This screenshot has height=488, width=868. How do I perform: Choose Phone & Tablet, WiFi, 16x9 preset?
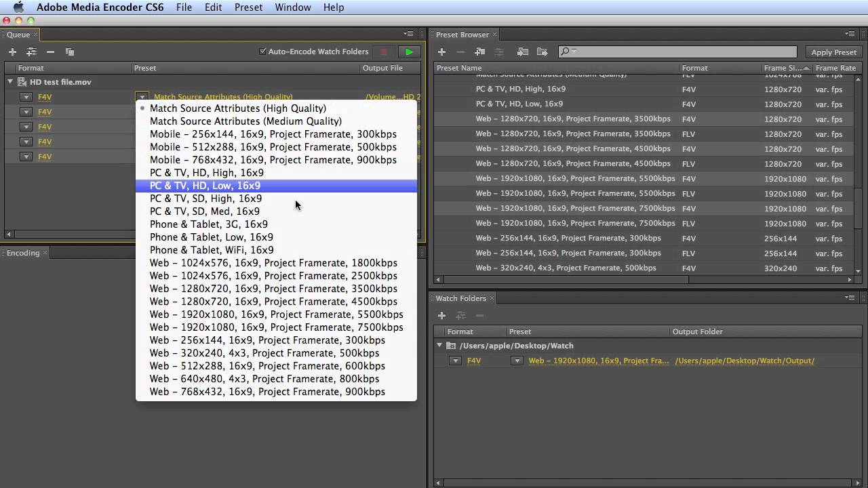(276, 250)
